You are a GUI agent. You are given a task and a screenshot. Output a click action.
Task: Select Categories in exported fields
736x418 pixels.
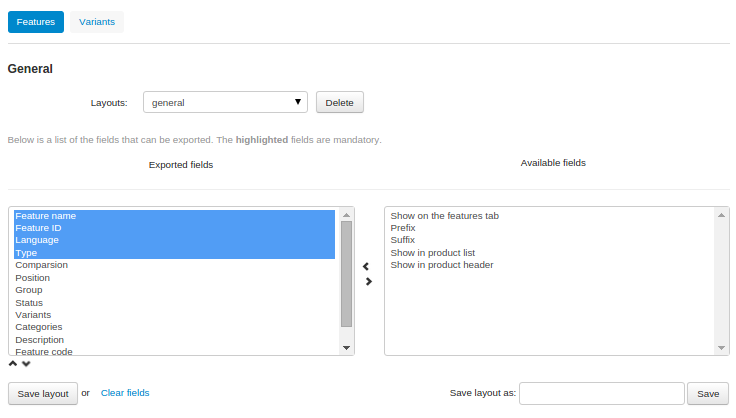click(174, 327)
